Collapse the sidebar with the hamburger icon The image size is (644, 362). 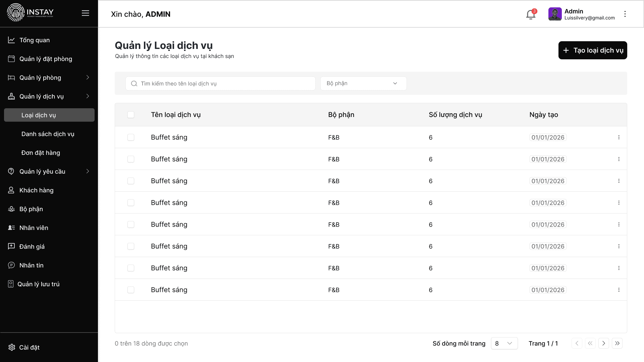86,13
